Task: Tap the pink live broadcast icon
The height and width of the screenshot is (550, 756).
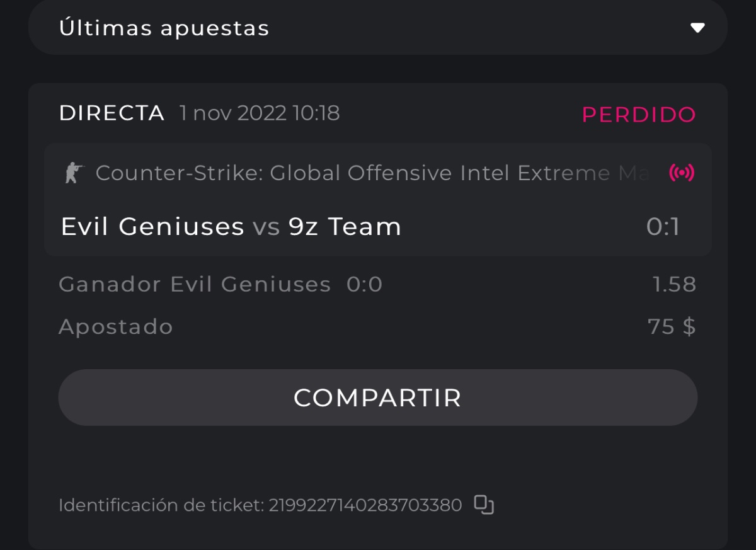Action: [x=682, y=173]
